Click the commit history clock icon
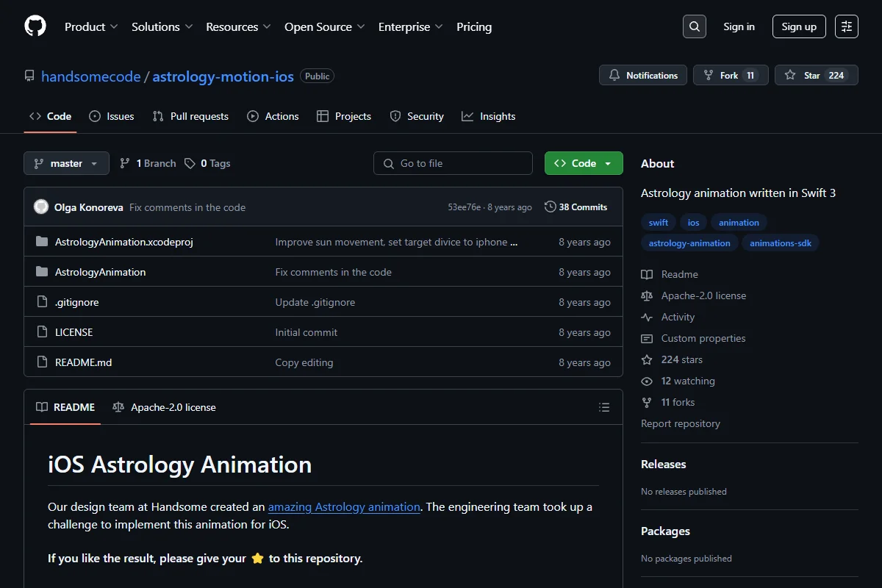This screenshot has height=588, width=882. (550, 207)
